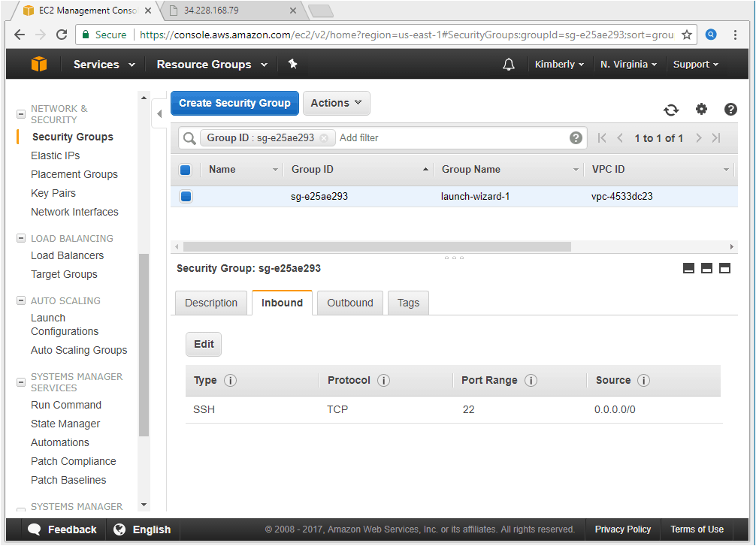756x546 pixels.
Task: Open Key Pairs in sidebar
Action: point(53,193)
